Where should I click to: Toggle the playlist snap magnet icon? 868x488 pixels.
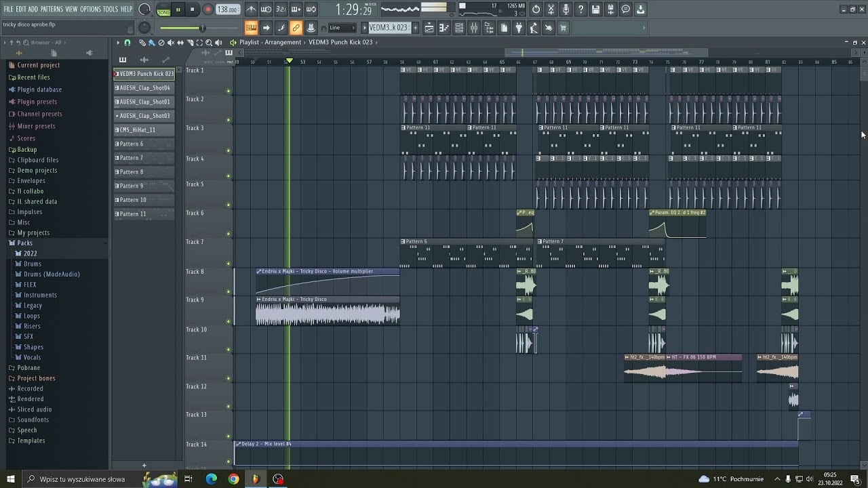point(127,43)
